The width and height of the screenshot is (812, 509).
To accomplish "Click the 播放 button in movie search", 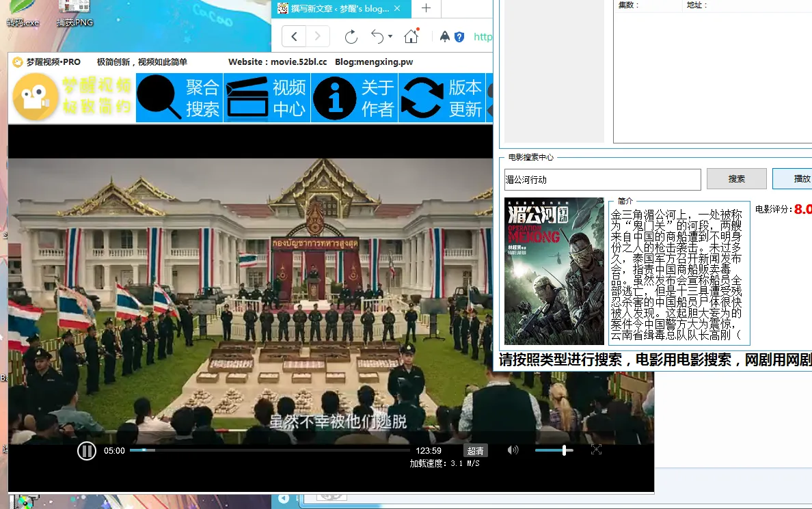I will [x=792, y=178].
